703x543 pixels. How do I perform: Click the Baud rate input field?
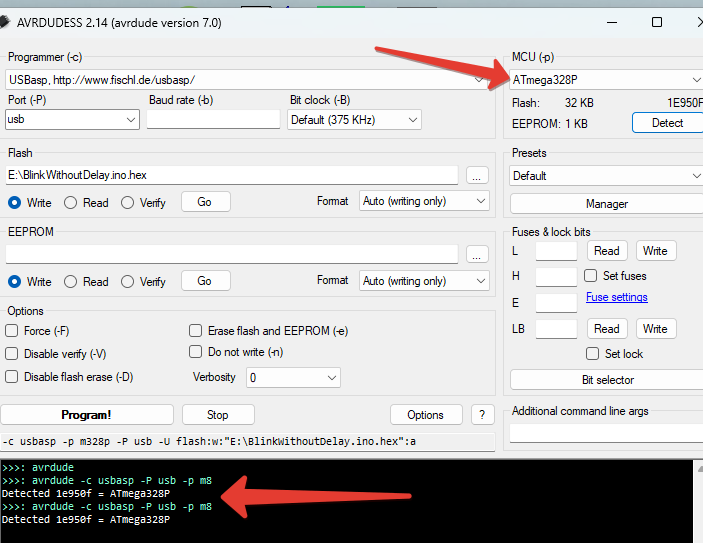pos(213,120)
